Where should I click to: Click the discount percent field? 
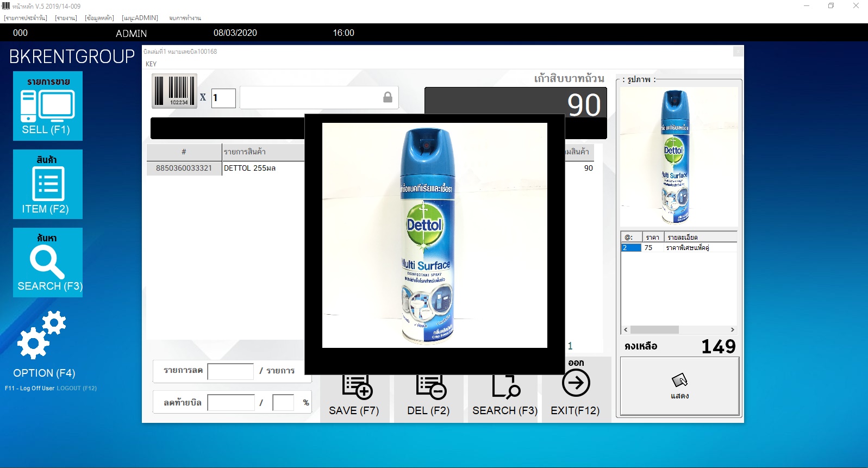283,403
